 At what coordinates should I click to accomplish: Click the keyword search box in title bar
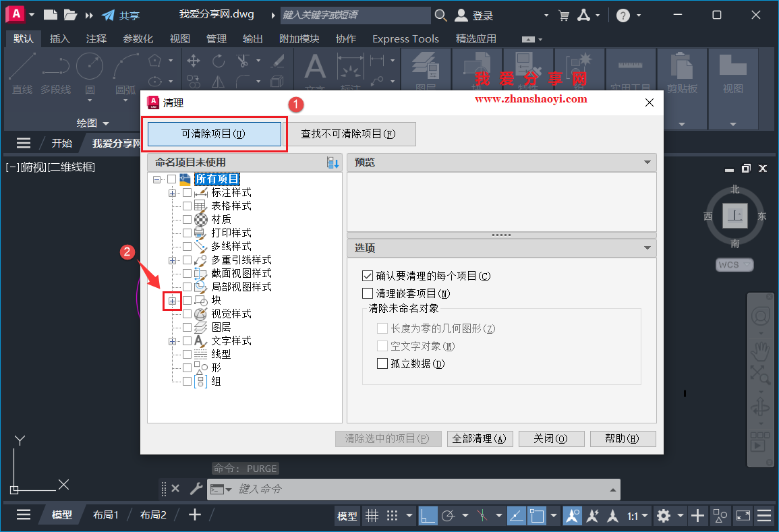355,15
